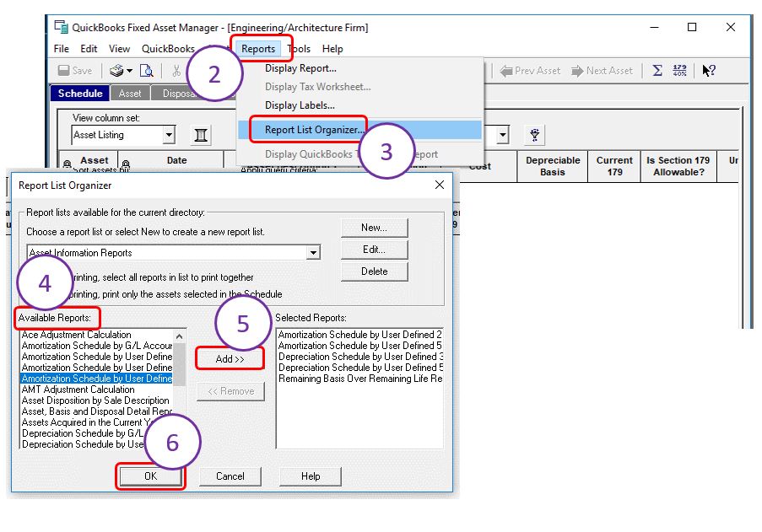This screenshot has height=532, width=762.
Task: Select AMT Adjustment Calculation report
Action: (96, 390)
